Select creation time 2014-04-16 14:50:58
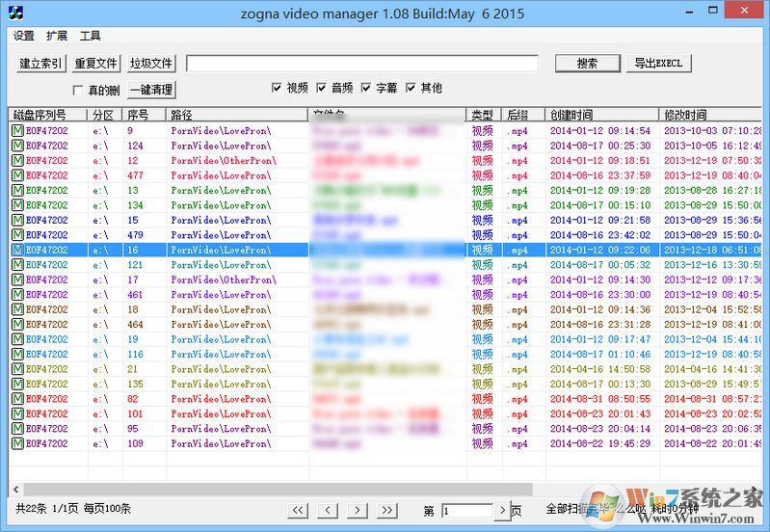 (x=600, y=369)
